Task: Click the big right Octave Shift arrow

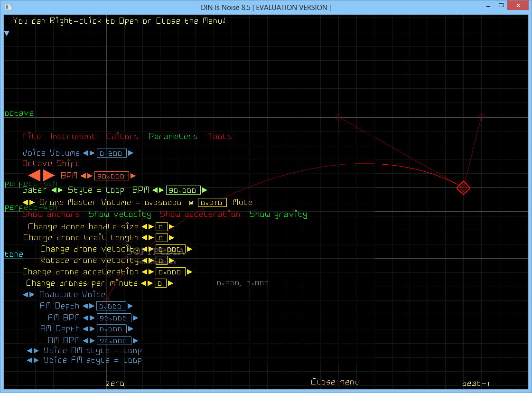Action: click(x=49, y=176)
